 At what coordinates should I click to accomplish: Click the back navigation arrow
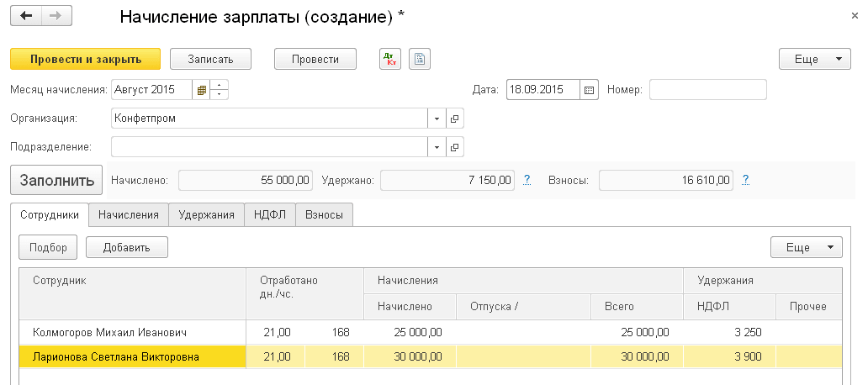pos(25,16)
